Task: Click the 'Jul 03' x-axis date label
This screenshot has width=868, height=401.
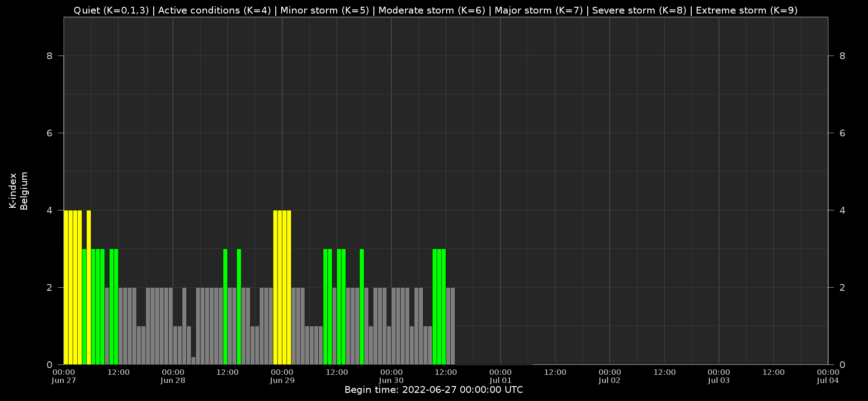Action: point(719,380)
